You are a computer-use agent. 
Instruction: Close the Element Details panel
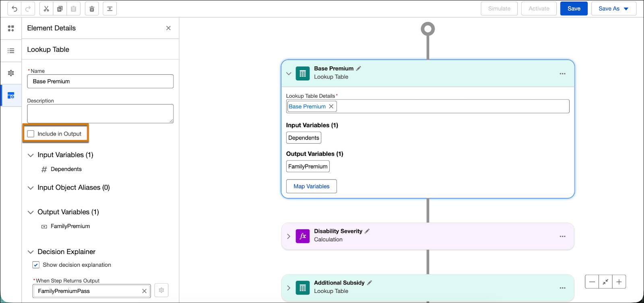click(x=168, y=28)
